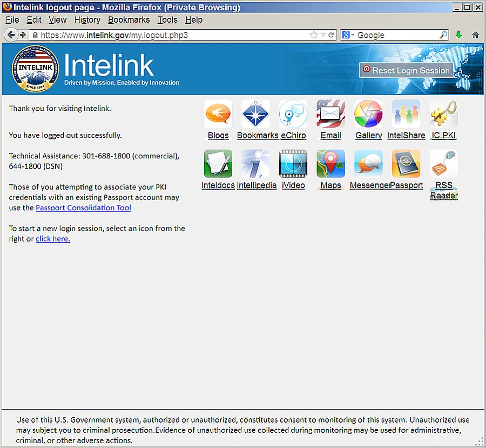486x448 pixels.
Task: Open the Google search engine dropdown
Action: (348, 35)
